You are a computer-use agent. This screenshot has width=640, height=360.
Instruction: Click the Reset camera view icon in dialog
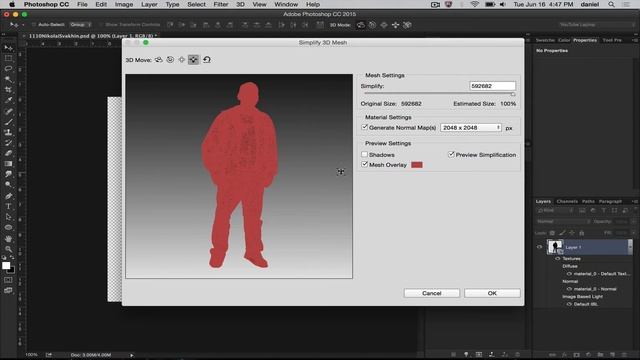point(207,60)
